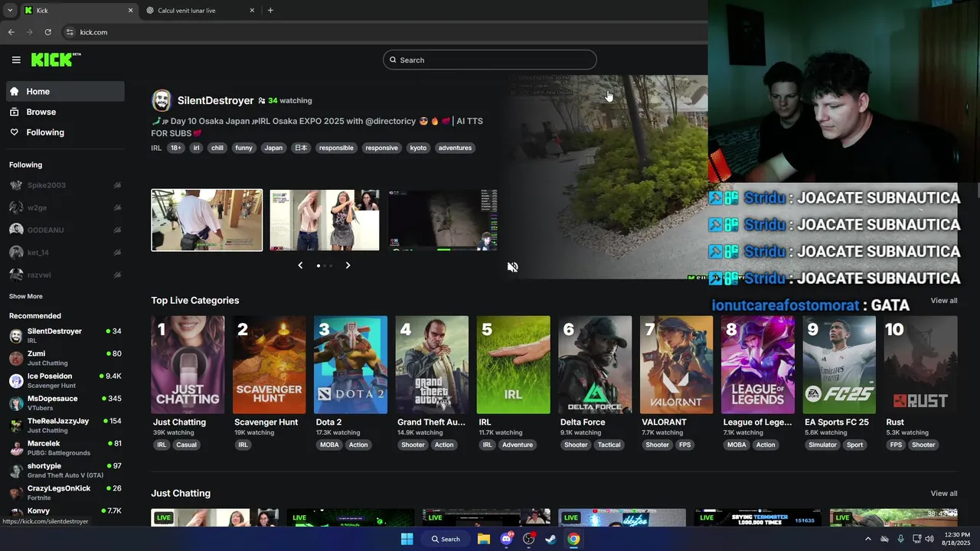Viewport: 980px width, 551px height.
Task: Open Just Chatting category card
Action: 188,365
